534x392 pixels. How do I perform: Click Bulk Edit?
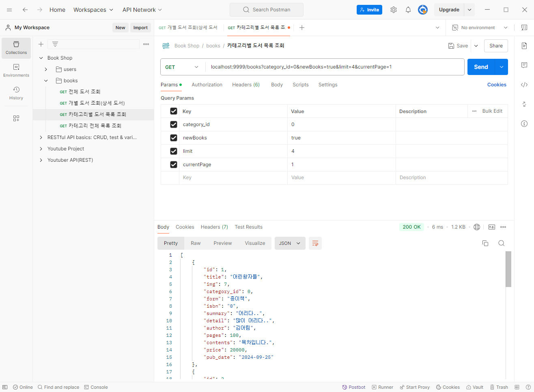(492, 111)
